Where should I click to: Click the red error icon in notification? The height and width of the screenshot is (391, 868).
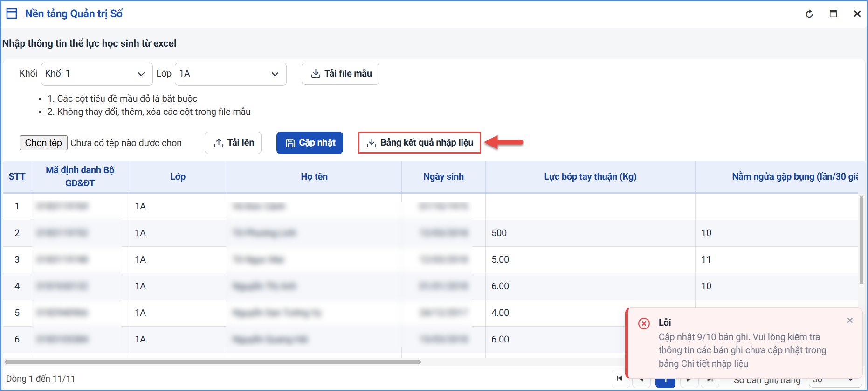click(644, 323)
